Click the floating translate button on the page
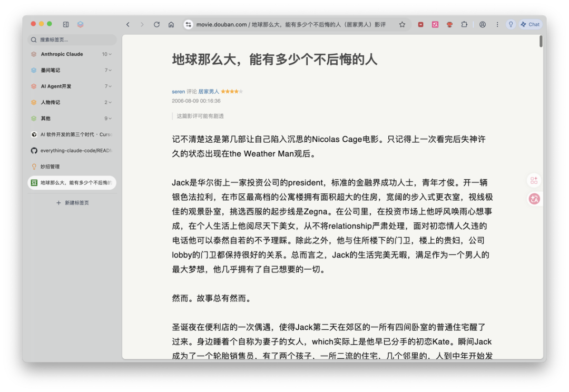 (x=534, y=199)
